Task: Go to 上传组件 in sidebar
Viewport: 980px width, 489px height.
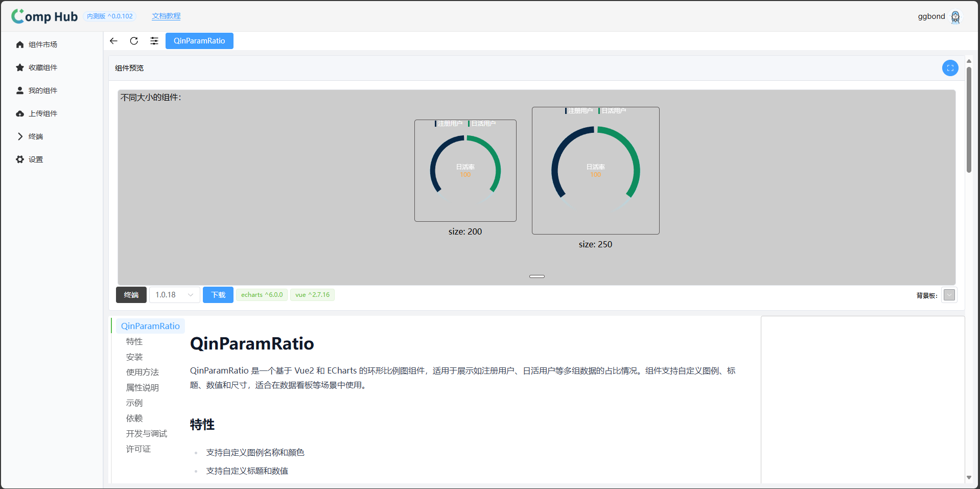Action: pos(43,114)
